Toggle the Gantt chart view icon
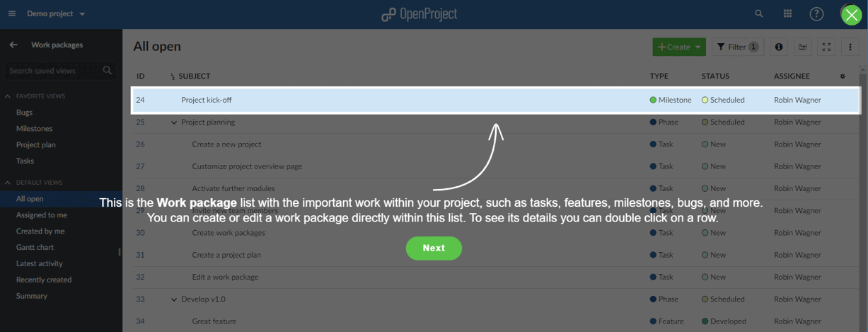The image size is (868, 332). (x=803, y=47)
